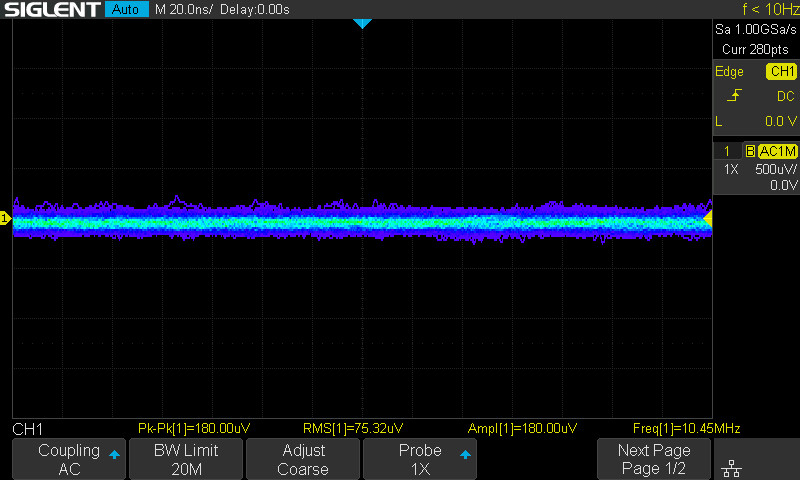Select the CH1 menu label
This screenshot has width=800, height=480.
point(27,428)
